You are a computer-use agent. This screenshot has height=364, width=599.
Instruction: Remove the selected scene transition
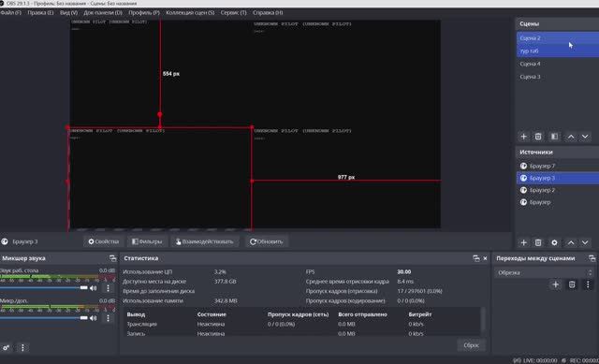point(572,284)
